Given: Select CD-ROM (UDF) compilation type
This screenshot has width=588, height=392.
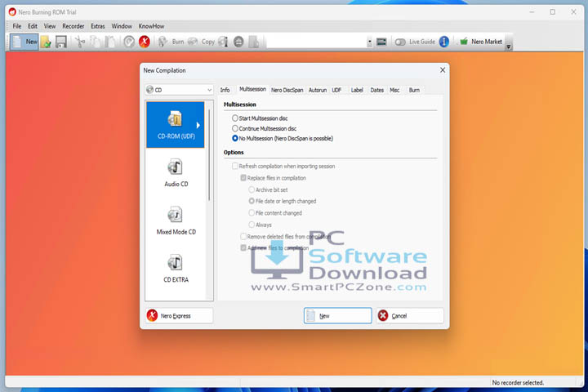Looking at the screenshot, I should (x=176, y=124).
